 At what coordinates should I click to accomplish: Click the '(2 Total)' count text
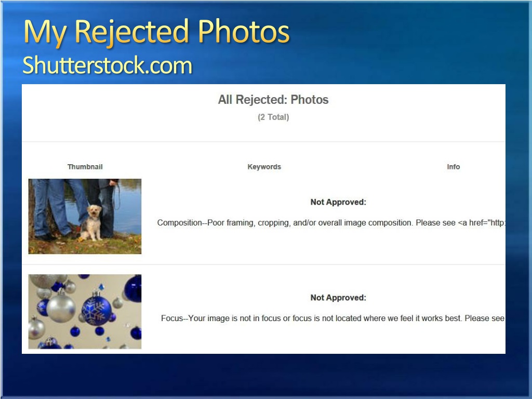(273, 117)
